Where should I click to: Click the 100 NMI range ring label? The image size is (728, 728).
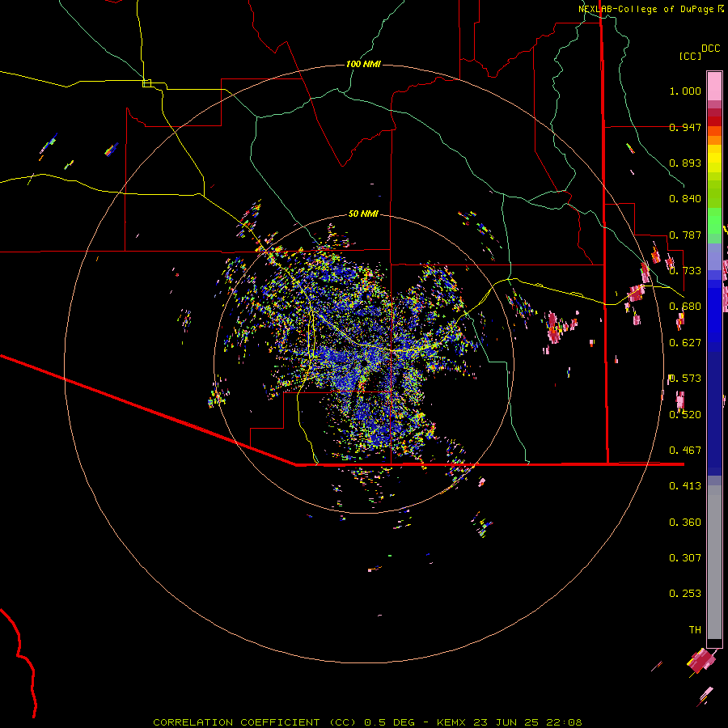point(363,64)
